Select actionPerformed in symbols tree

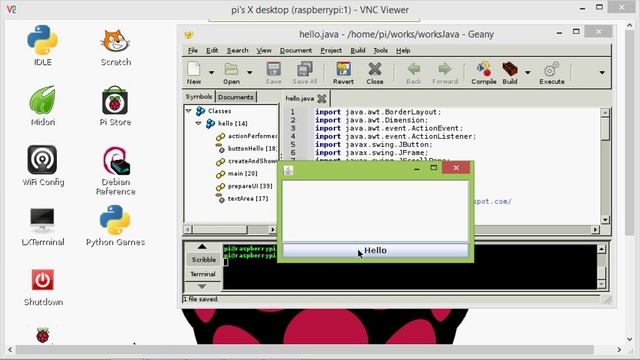(247, 136)
